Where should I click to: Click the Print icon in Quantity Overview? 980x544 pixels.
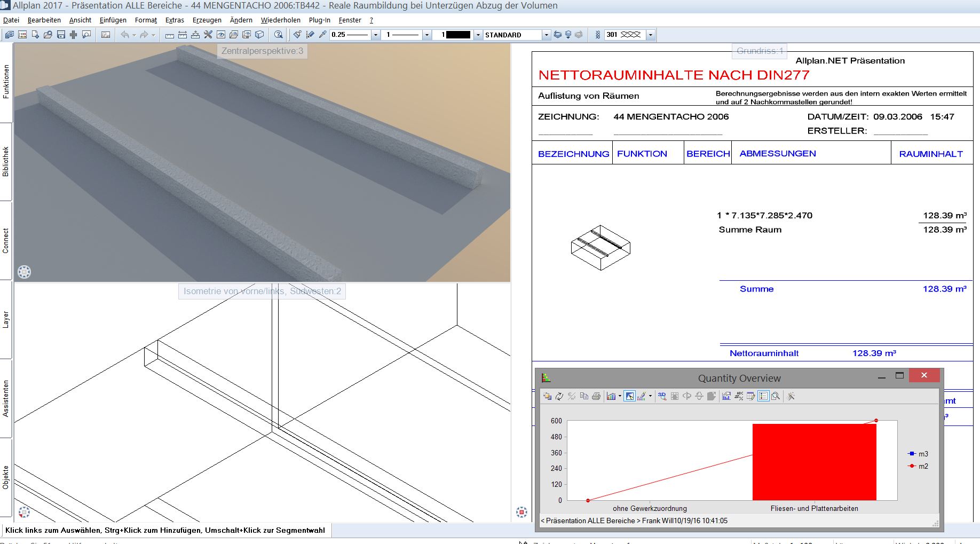(596, 396)
